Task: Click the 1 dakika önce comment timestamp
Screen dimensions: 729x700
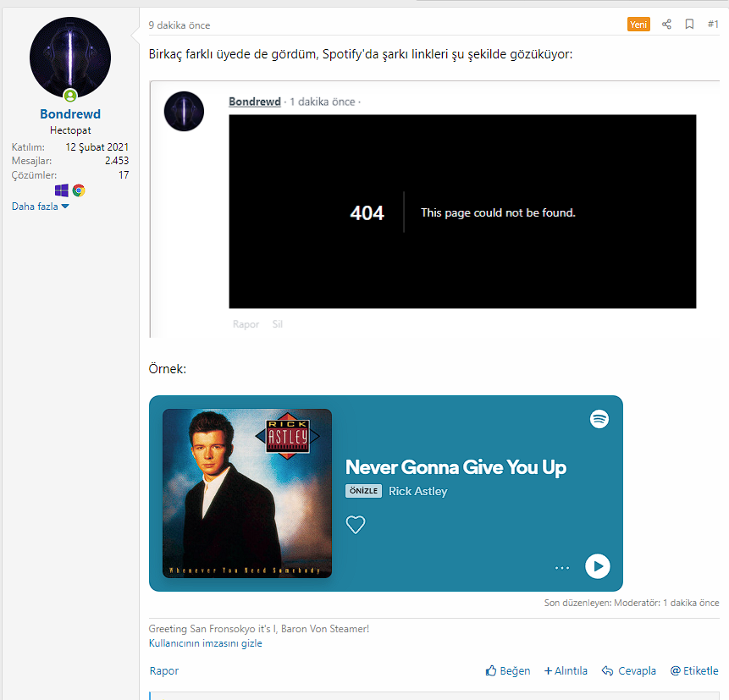Action: pyautogui.click(x=323, y=102)
